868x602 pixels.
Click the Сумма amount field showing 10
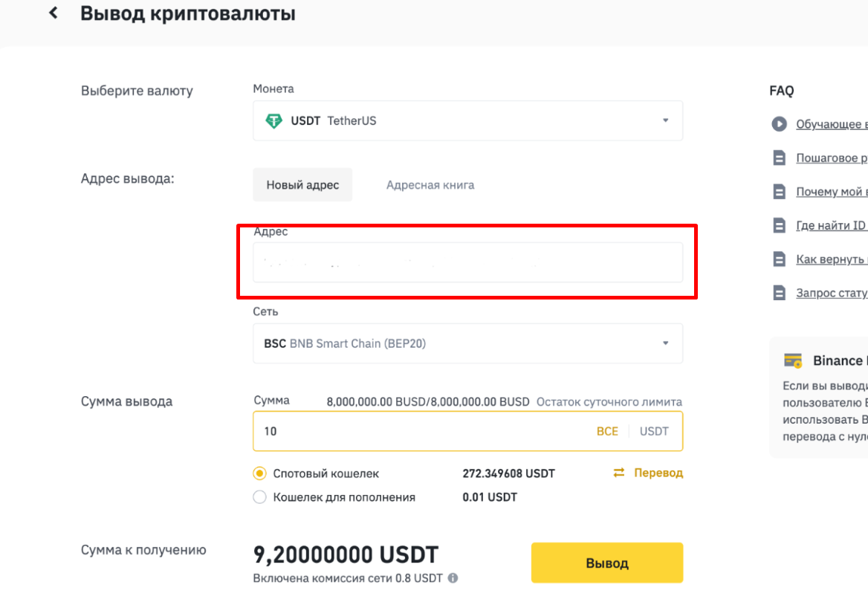point(372,431)
